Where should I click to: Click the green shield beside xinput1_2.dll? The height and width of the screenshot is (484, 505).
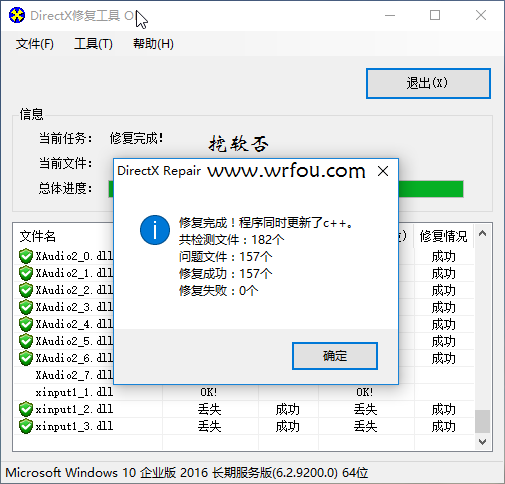click(x=26, y=409)
